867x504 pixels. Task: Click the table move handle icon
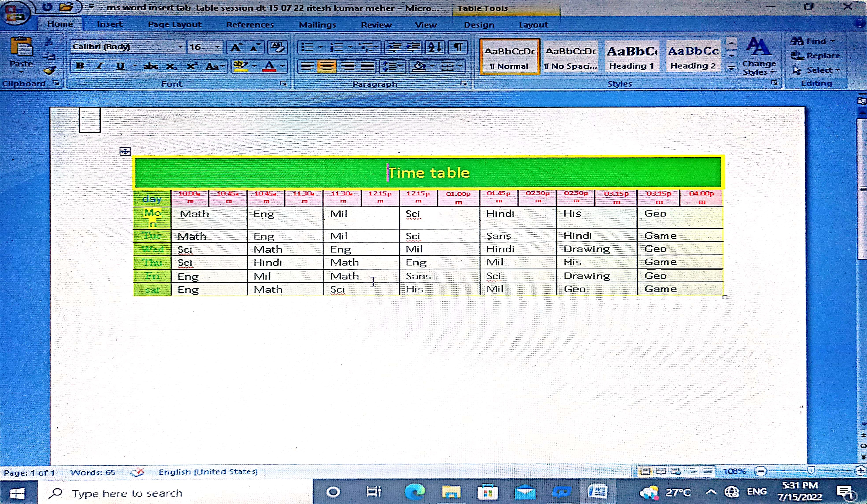click(x=125, y=151)
